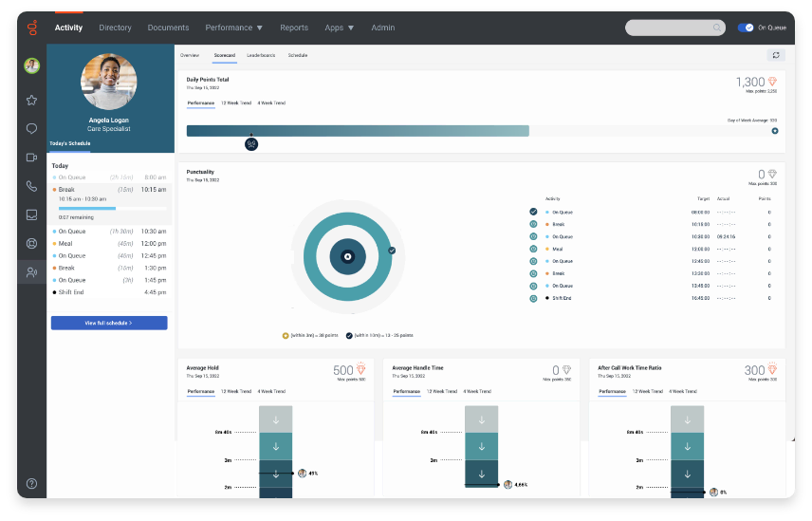The image size is (812, 521).
Task: Open the video camera icon in sidebar
Action: tap(31, 158)
